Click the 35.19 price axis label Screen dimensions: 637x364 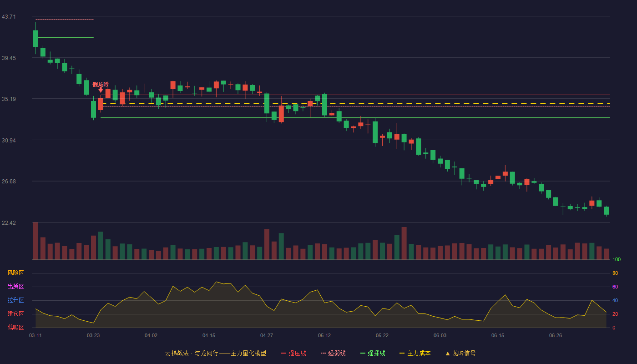9,99
